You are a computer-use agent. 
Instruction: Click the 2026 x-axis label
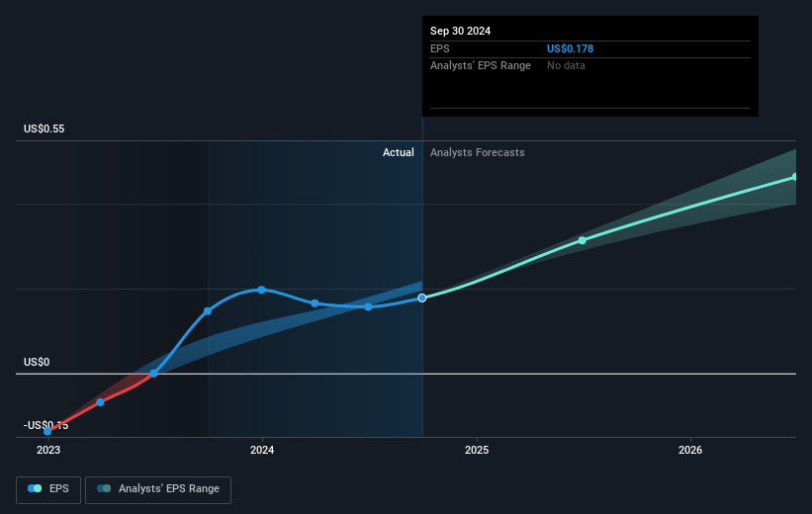[690, 450]
